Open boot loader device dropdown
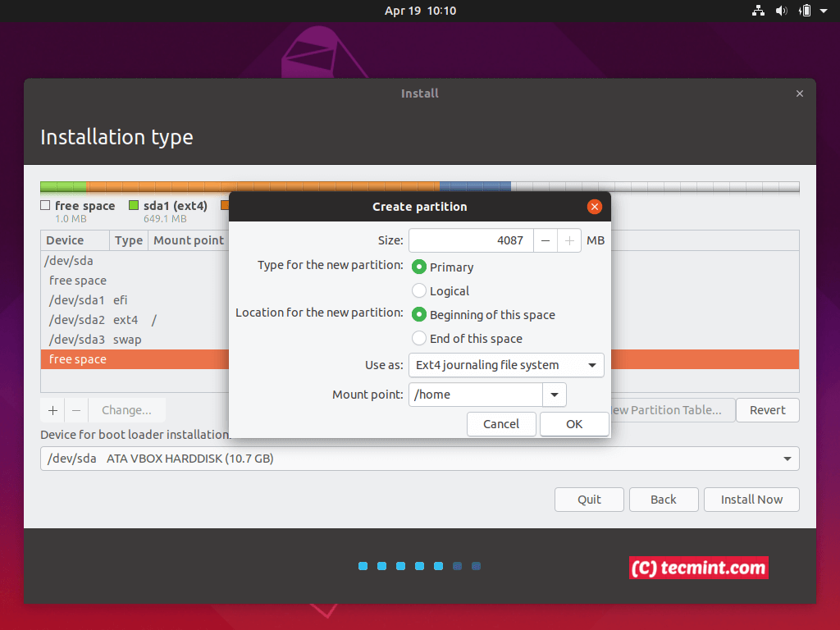 pyautogui.click(x=419, y=459)
